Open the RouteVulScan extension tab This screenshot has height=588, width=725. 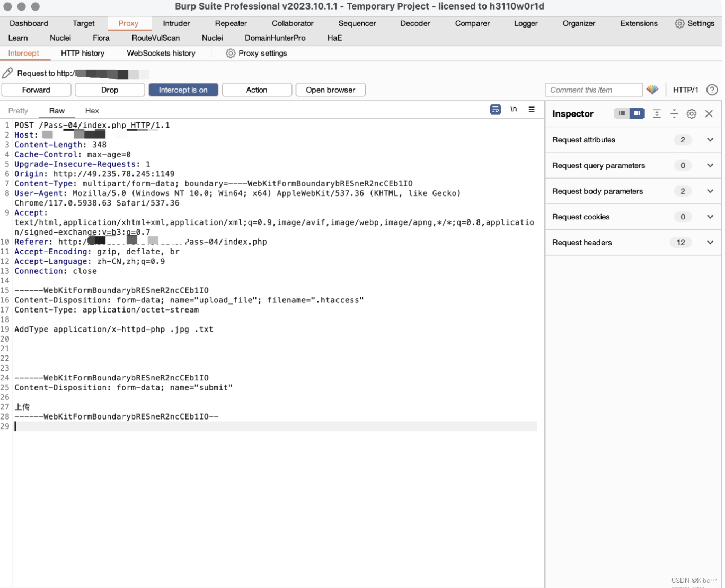click(156, 38)
